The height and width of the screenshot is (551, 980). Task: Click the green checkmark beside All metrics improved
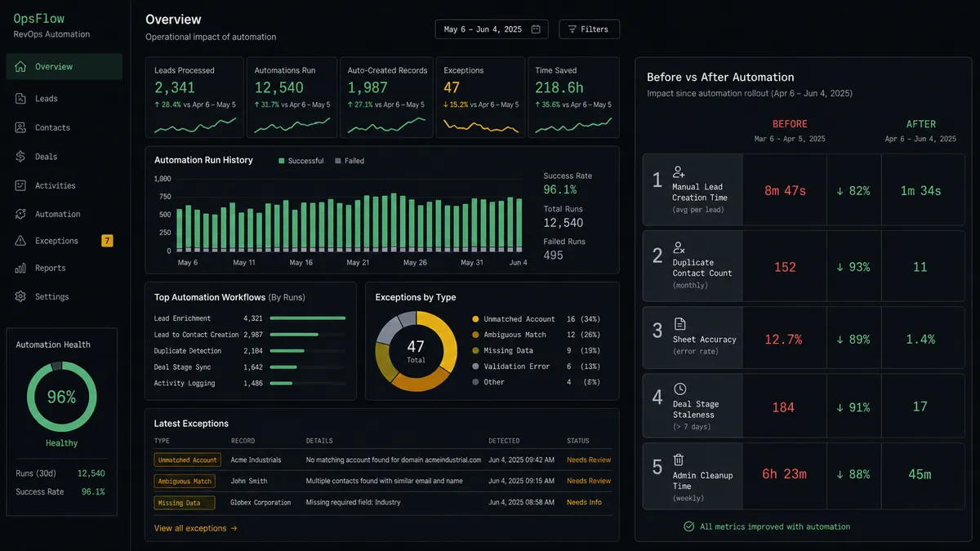click(x=689, y=527)
